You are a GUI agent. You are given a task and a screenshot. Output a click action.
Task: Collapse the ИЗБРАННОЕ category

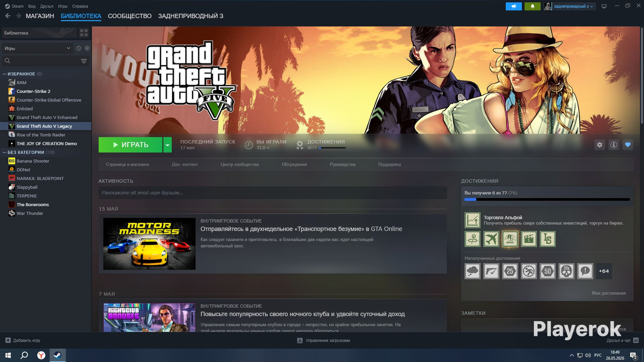4,74
